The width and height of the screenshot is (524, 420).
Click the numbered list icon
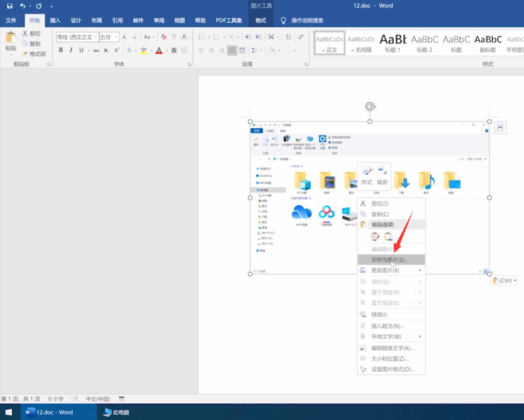coord(217,37)
